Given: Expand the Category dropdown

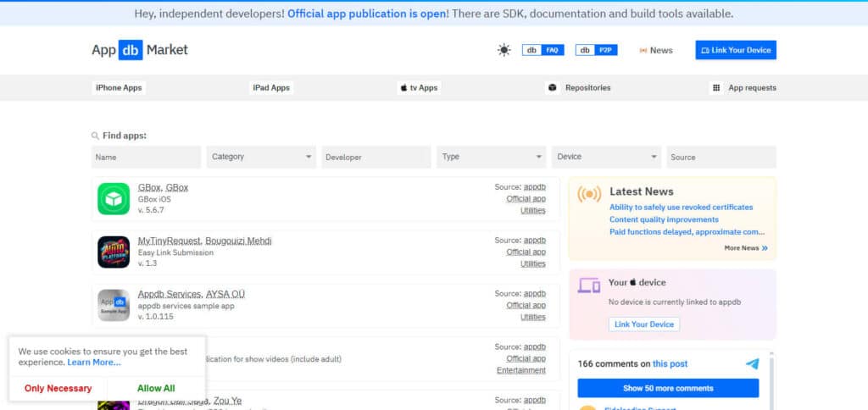Looking at the screenshot, I should tap(261, 158).
